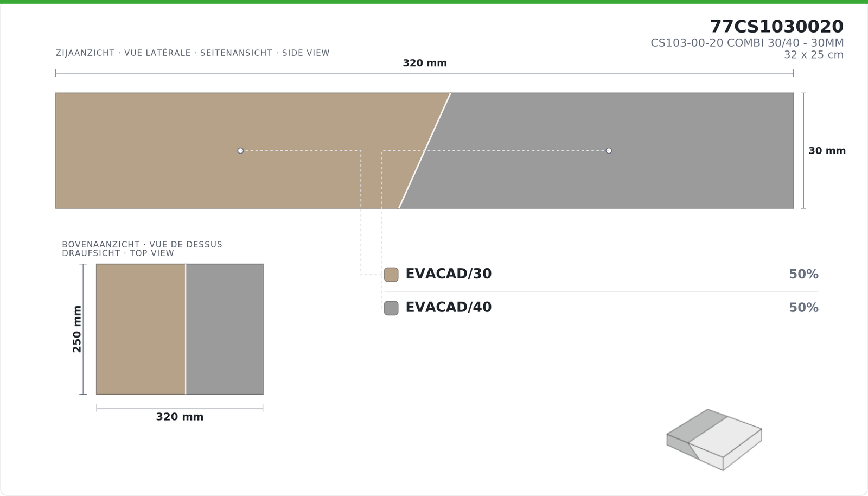868x496 pixels.
Task: Click the gray half of the top view
Action: pos(225,329)
